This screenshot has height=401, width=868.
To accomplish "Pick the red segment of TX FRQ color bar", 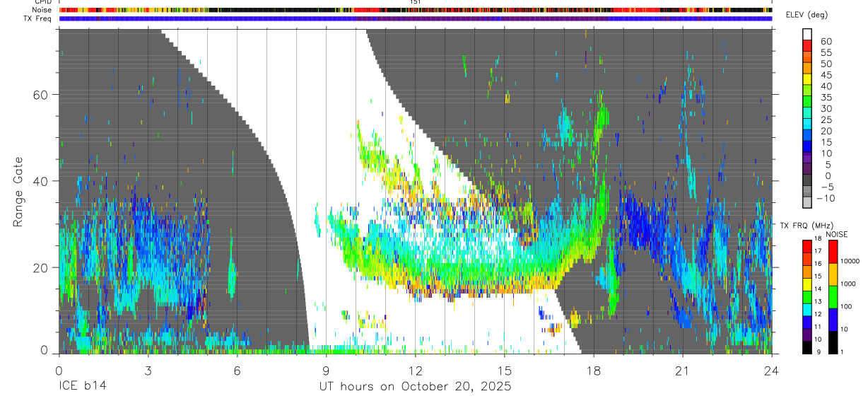I will [807, 245].
